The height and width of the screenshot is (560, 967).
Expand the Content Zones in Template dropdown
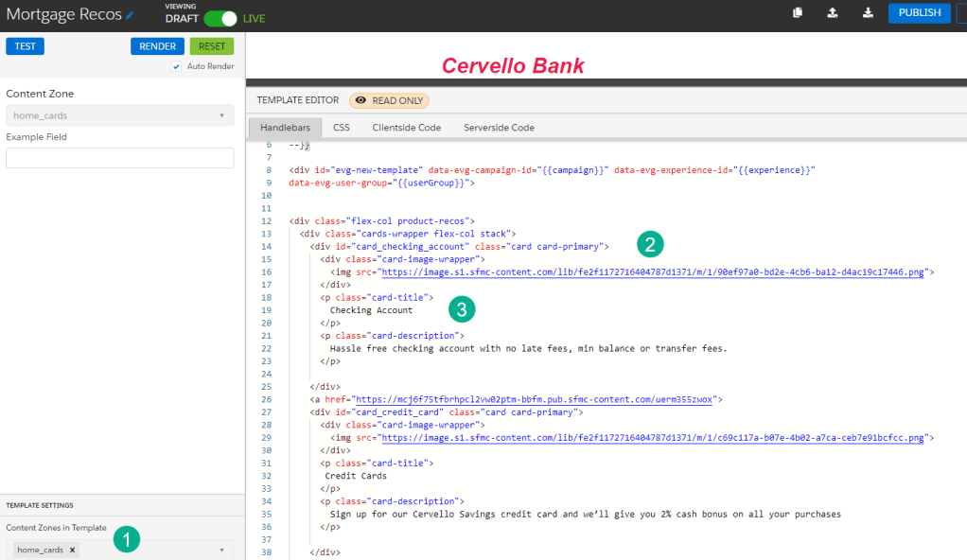(221, 550)
